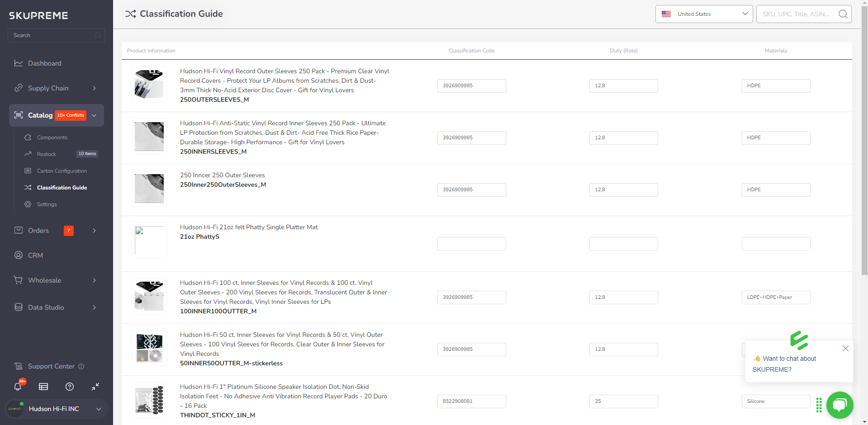Expand the Supply Chain menu

click(x=47, y=88)
